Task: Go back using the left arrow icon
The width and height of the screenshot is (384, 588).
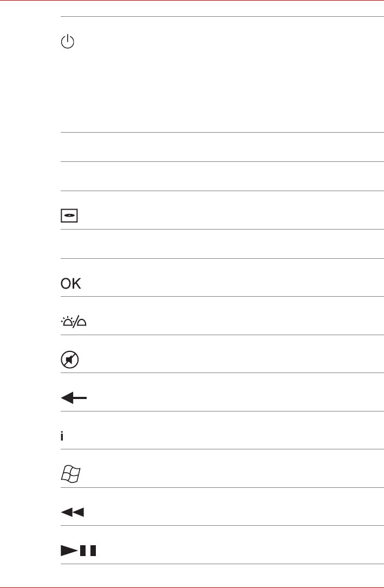Action: pyautogui.click(x=73, y=398)
